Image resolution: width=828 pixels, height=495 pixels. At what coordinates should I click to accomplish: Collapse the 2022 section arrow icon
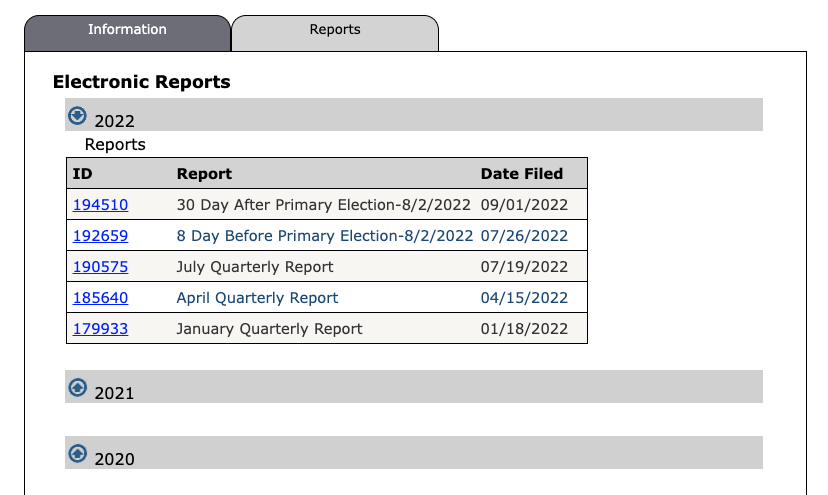(77, 116)
